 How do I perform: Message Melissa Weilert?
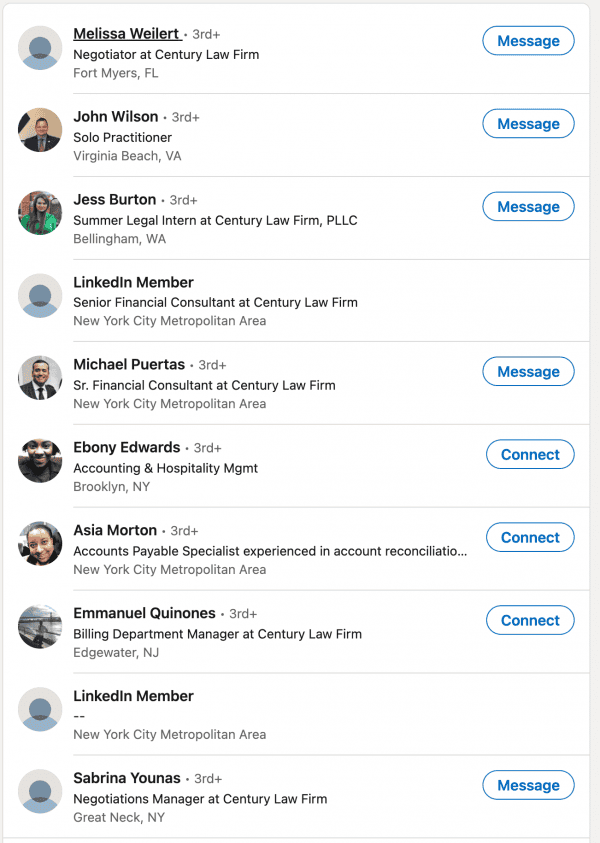(x=528, y=41)
